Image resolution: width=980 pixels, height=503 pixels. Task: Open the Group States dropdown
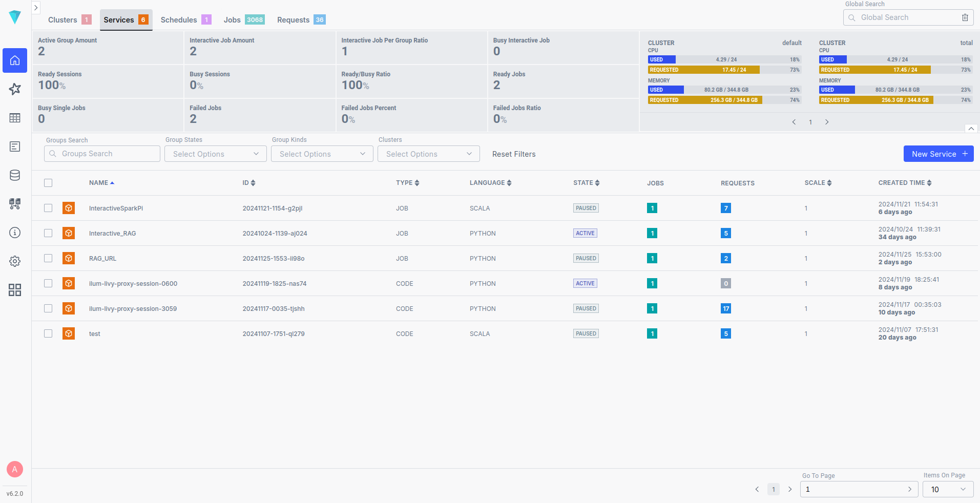tap(215, 154)
